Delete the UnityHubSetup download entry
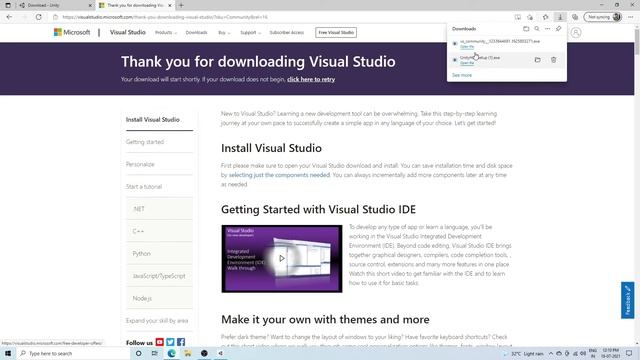640x360 pixels. point(553,60)
